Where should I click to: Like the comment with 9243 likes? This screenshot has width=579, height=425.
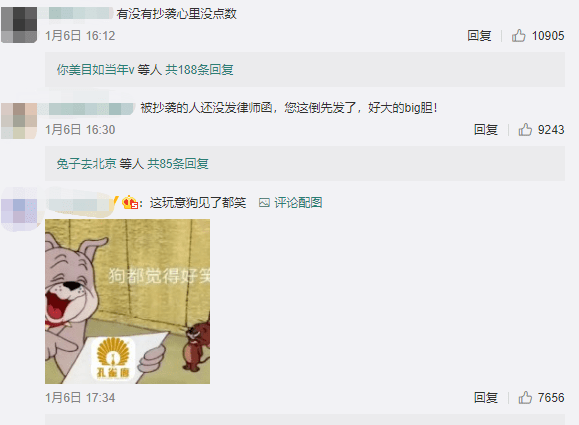(525, 130)
